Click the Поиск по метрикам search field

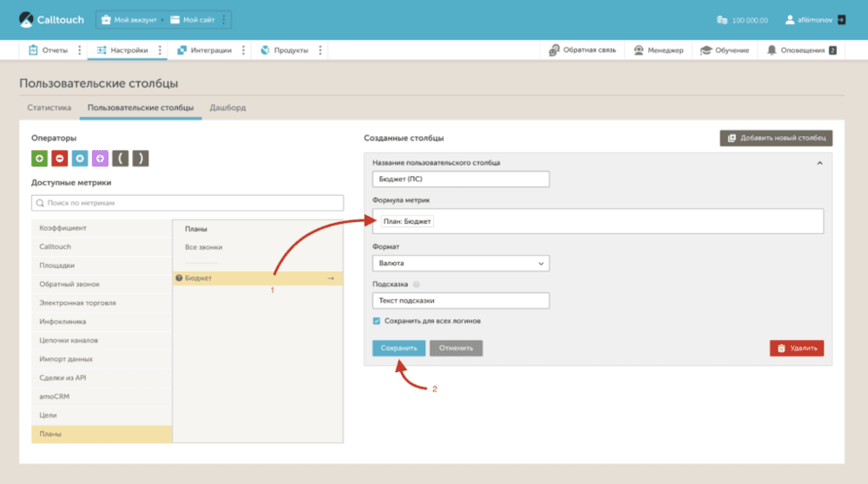point(187,203)
